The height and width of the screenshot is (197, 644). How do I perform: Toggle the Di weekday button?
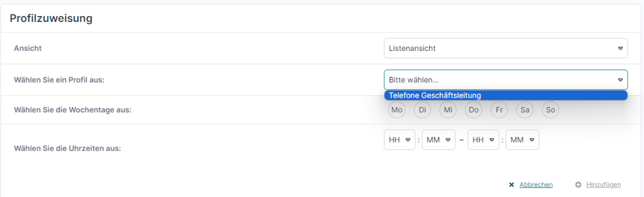tap(422, 110)
